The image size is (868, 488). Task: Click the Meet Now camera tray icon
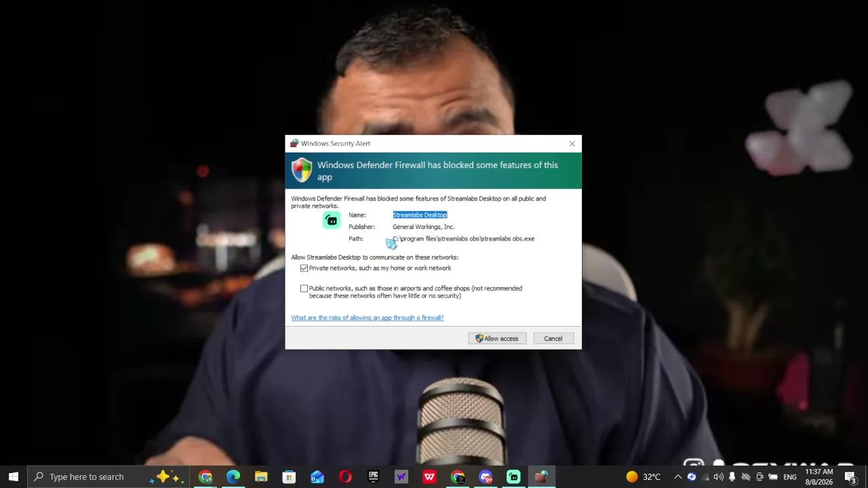(759, 476)
